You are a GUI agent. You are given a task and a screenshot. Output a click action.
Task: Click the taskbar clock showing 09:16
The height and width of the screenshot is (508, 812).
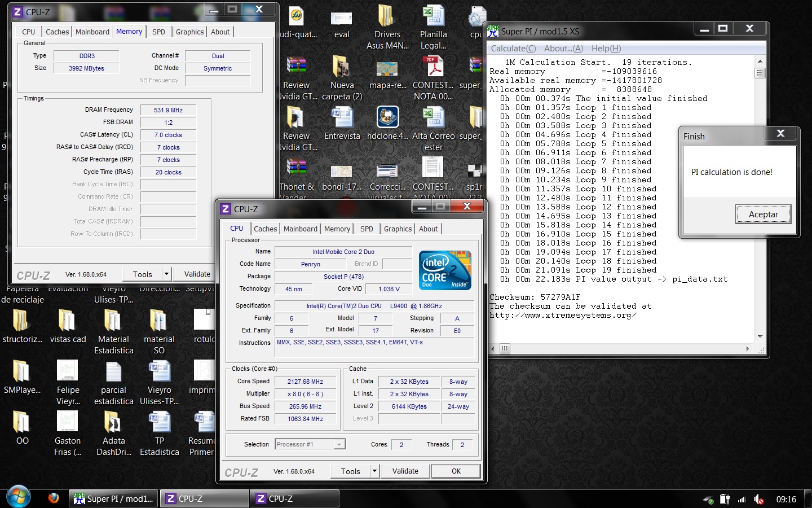pos(785,499)
